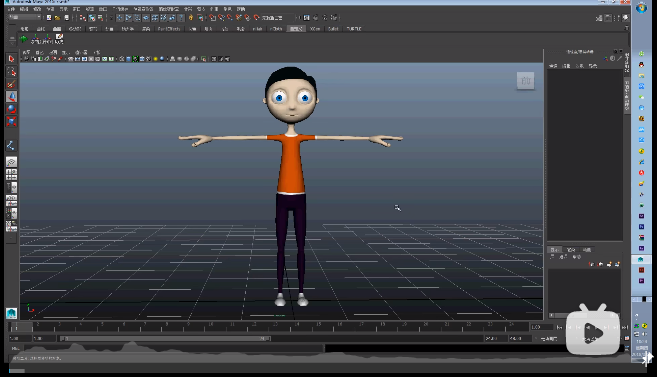This screenshot has width=657, height=377.
Task: Set select by component type mode
Action: (101, 18)
